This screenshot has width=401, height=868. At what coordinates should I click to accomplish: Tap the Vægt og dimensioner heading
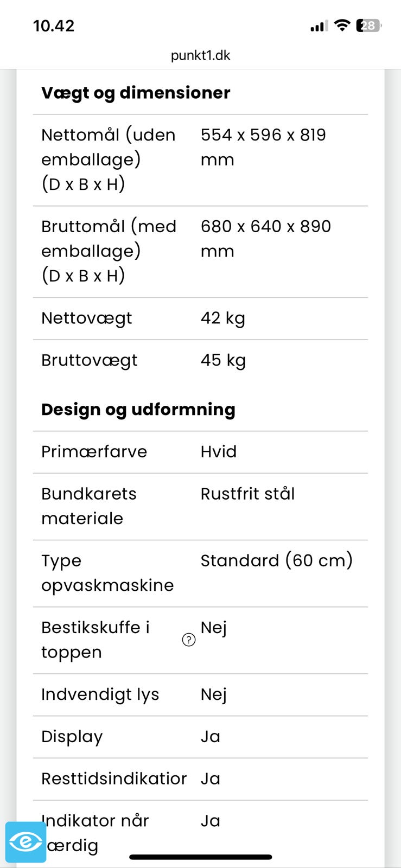pyautogui.click(x=136, y=93)
